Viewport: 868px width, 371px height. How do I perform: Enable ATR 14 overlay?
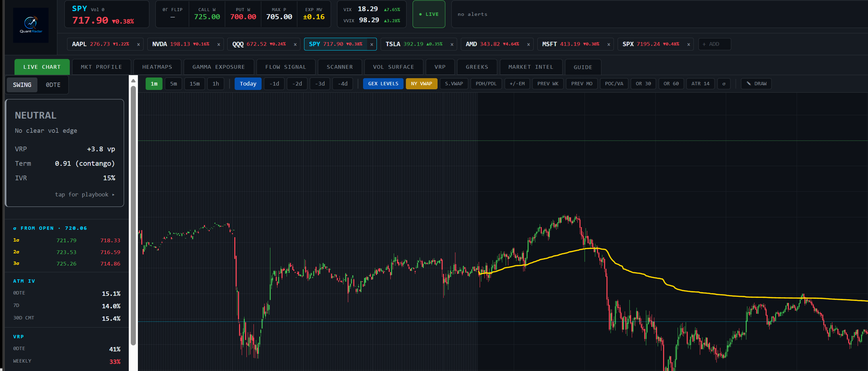point(700,84)
